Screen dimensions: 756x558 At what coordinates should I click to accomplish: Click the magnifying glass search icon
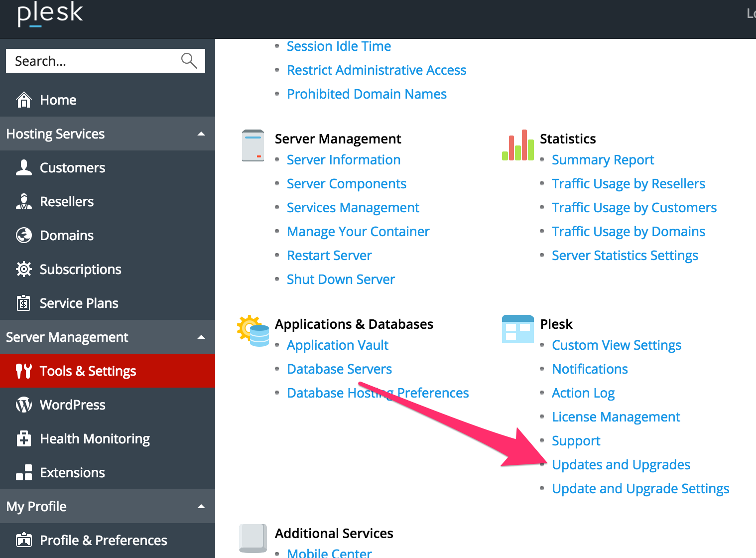pyautogui.click(x=189, y=60)
